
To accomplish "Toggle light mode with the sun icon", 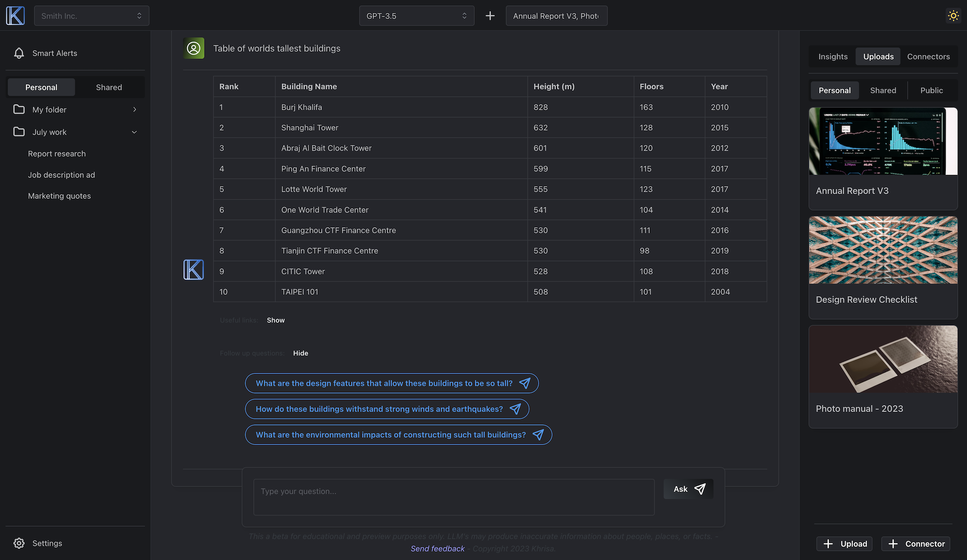I will (x=953, y=15).
